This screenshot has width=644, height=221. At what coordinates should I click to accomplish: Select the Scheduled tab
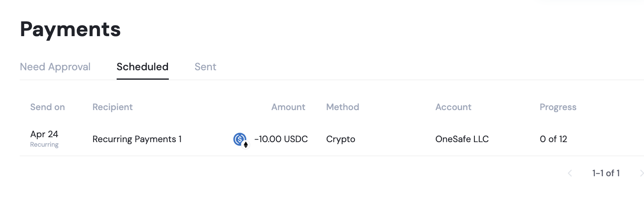(143, 67)
